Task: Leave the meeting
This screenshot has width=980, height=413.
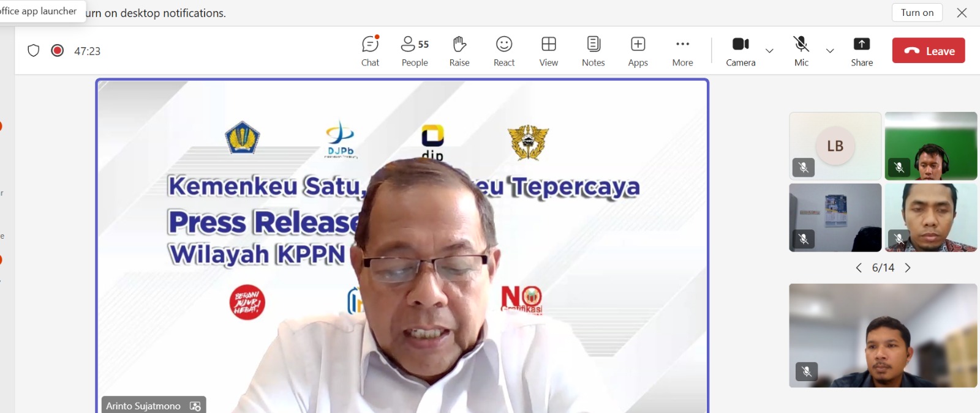Action: coord(929,51)
